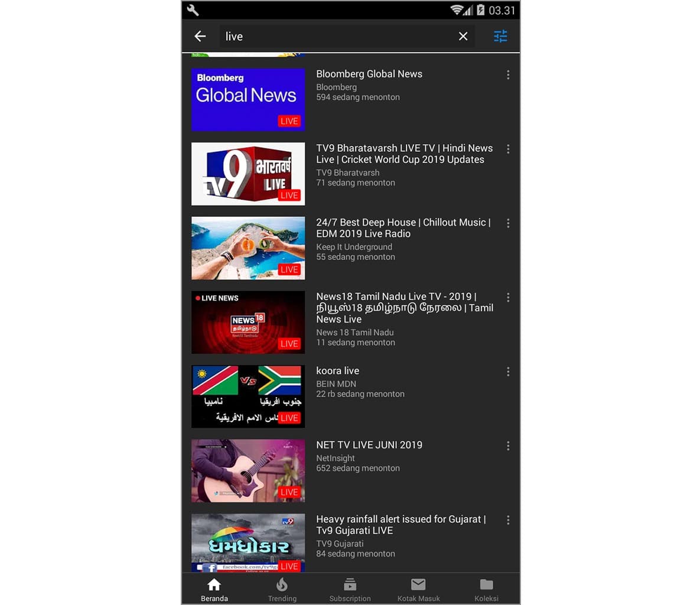This screenshot has width=700, height=605.
Task: Open the search filter options icon
Action: (500, 36)
